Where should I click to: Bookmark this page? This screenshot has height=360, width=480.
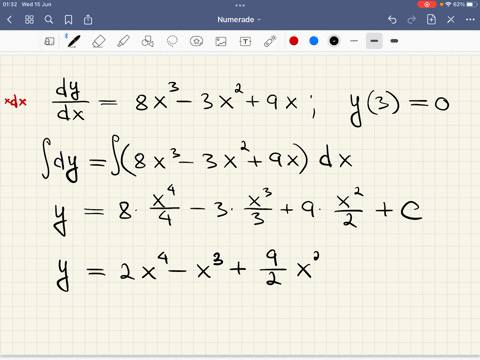[x=68, y=20]
